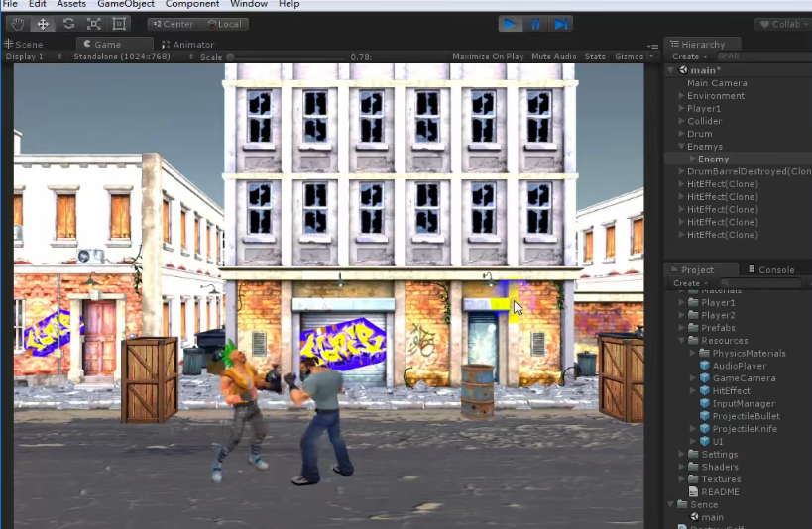This screenshot has width=812, height=529.
Task: Open the File menu
Action: pos(10,4)
